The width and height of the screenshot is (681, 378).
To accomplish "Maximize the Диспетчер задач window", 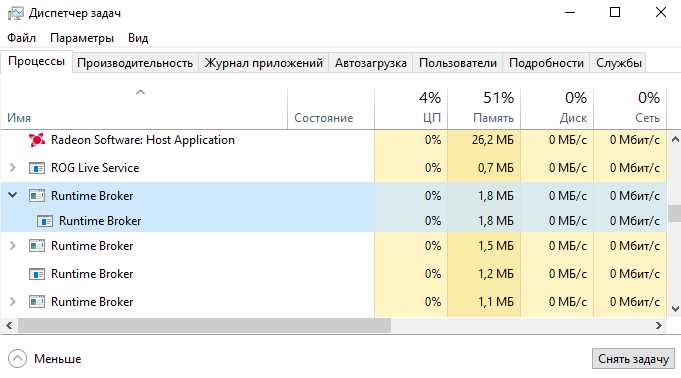I will click(615, 13).
